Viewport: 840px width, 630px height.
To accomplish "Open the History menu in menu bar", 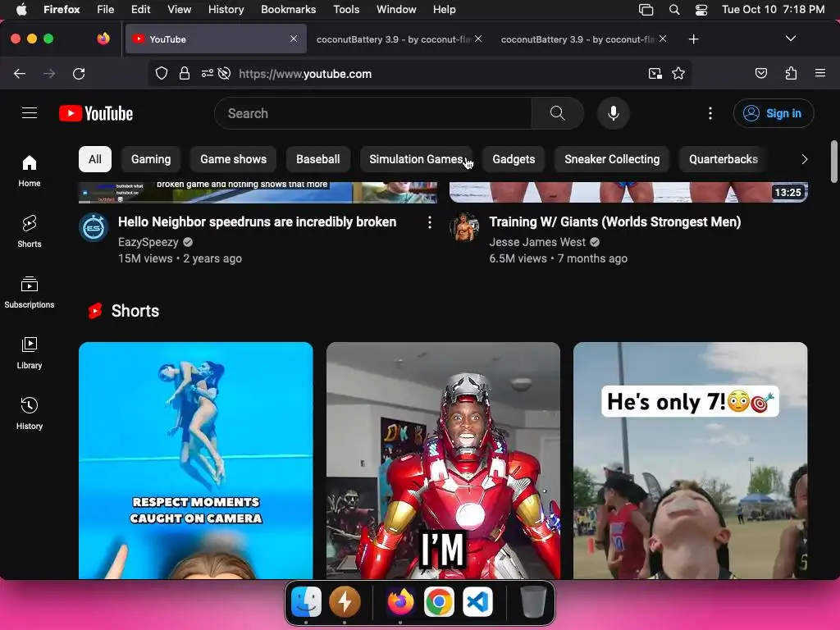I will pos(226,10).
